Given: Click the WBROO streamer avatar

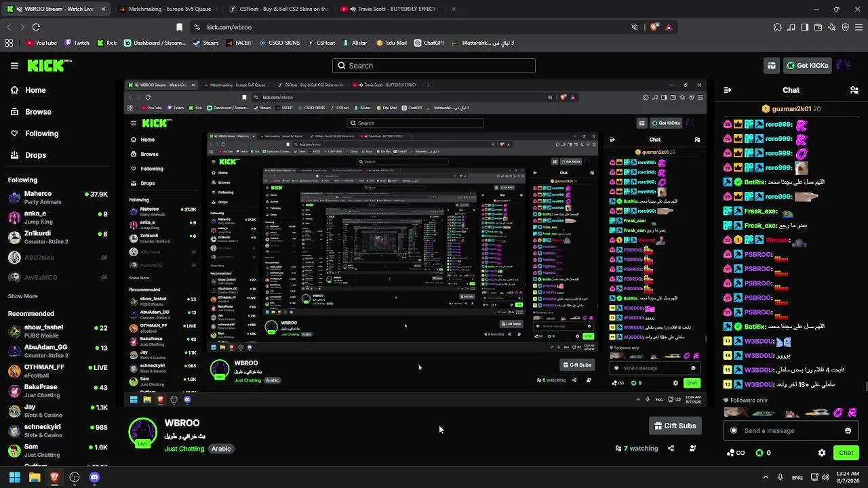Looking at the screenshot, I should [143, 433].
